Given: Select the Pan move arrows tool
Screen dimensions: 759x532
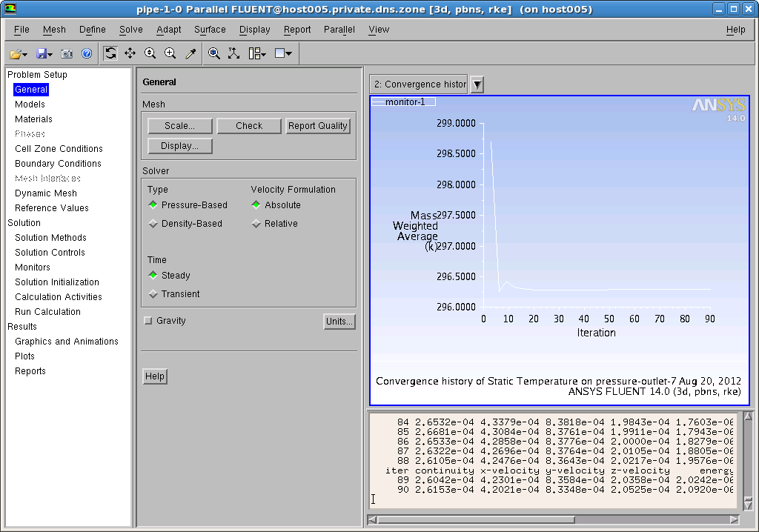Looking at the screenshot, I should coord(130,53).
